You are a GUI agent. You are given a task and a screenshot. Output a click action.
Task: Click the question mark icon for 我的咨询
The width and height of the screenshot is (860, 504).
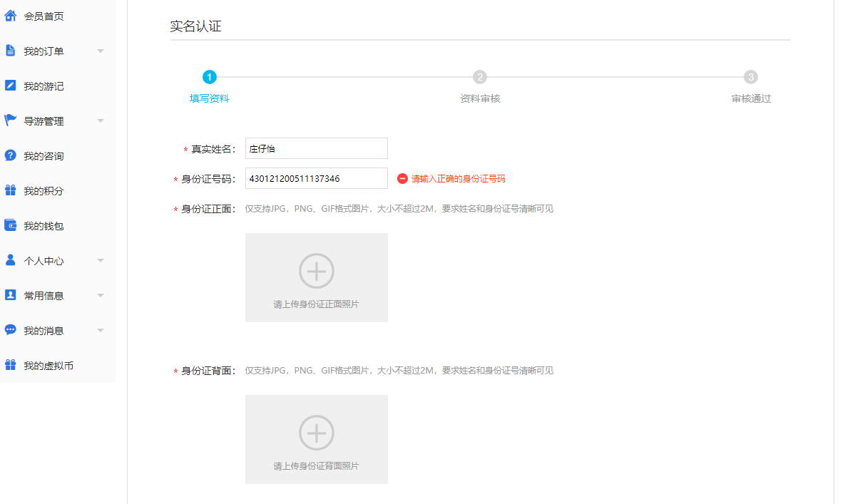tap(11, 155)
